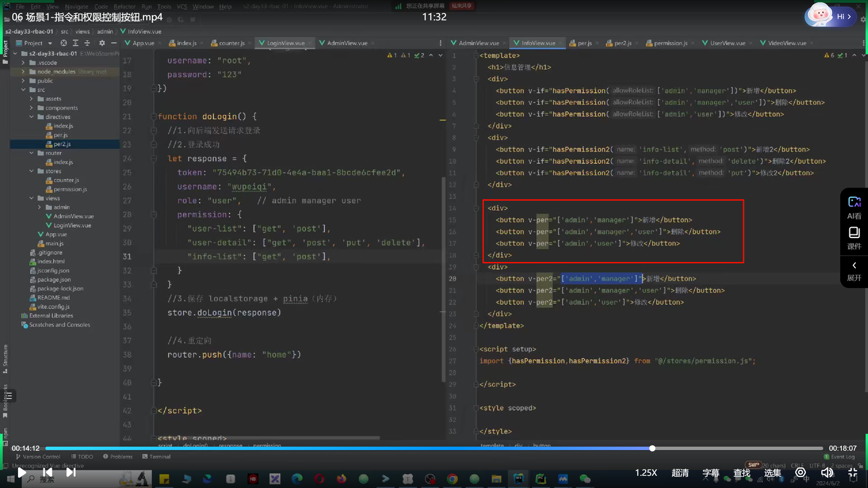Collapse the src folder
The width and height of the screenshot is (868, 488).
coord(24,90)
